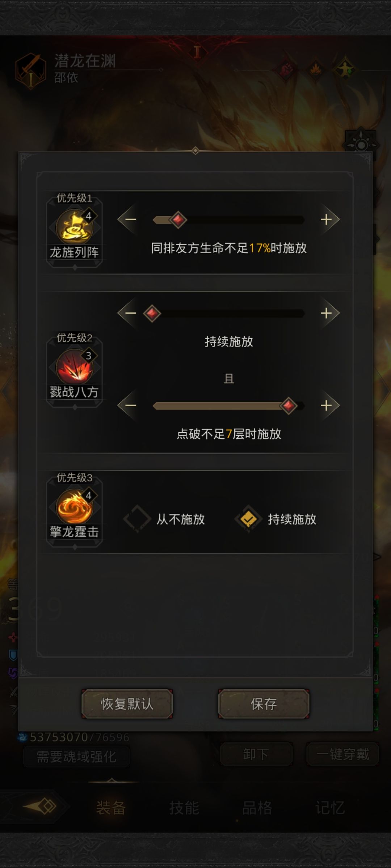Select the 龙旌列阵 skill icon

coord(75,227)
